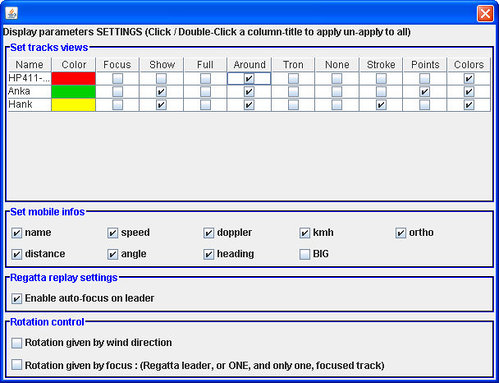
Task: Click the Java icon in title bar
Action: click(x=12, y=13)
